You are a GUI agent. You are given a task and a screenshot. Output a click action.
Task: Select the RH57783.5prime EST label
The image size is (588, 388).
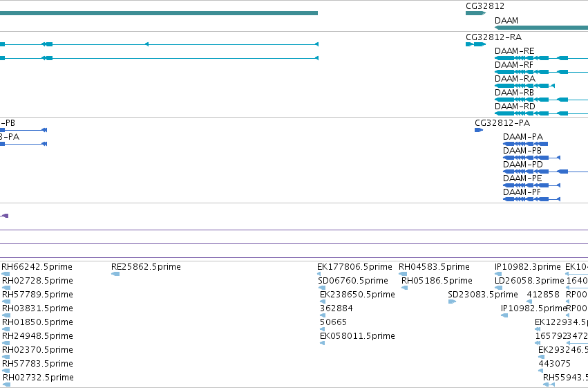click(37, 364)
